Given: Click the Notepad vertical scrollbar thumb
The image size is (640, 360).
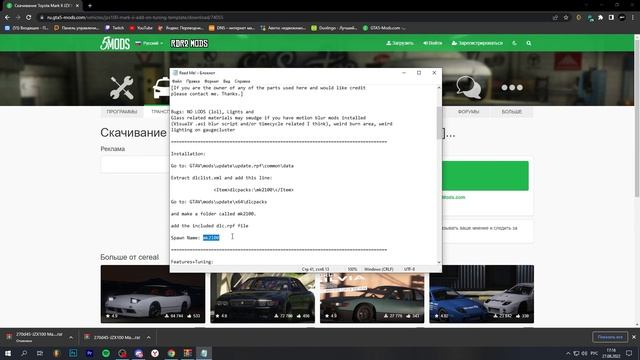Looking at the screenshot, I should (439, 122).
